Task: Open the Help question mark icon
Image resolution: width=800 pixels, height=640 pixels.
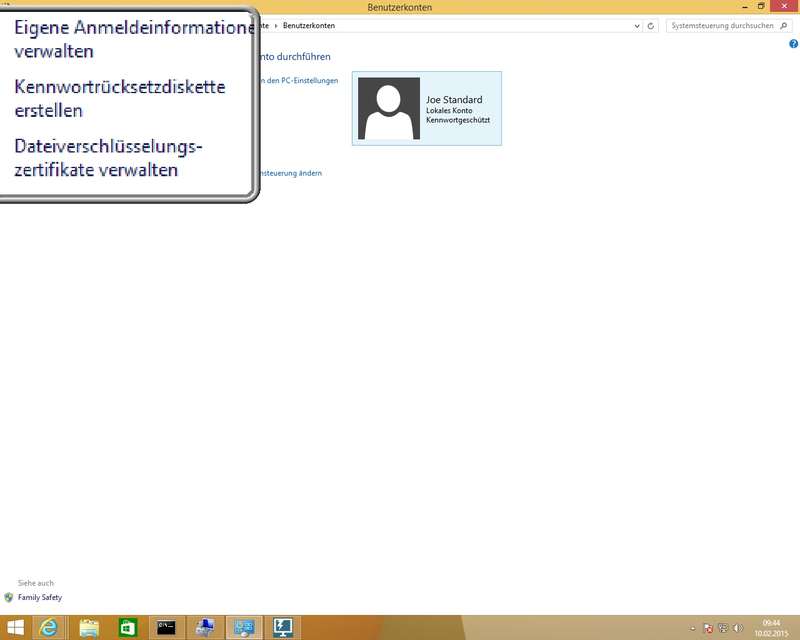Action: point(793,44)
